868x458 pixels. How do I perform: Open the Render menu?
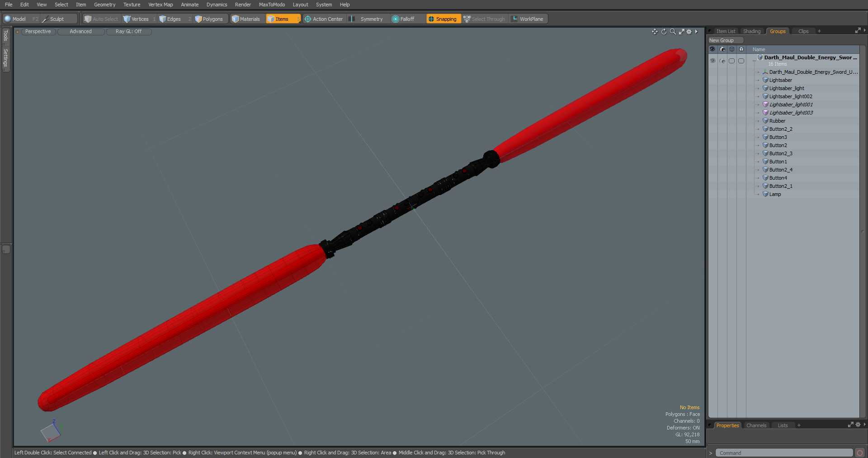pyautogui.click(x=243, y=5)
